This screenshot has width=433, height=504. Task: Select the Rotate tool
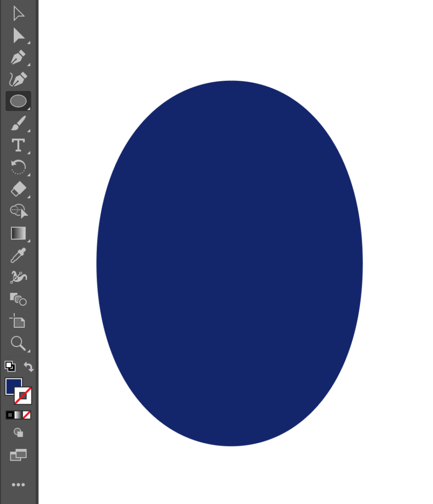pyautogui.click(x=18, y=167)
